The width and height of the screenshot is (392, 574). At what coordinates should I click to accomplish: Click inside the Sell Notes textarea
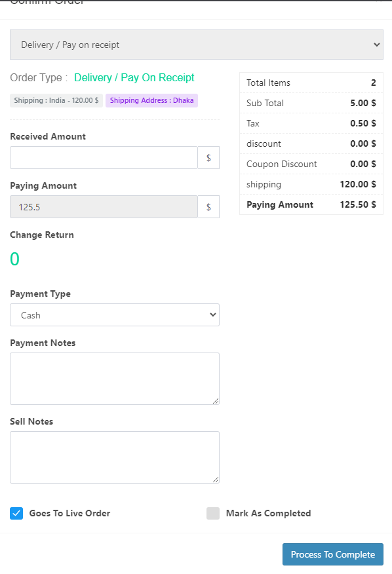pos(114,457)
